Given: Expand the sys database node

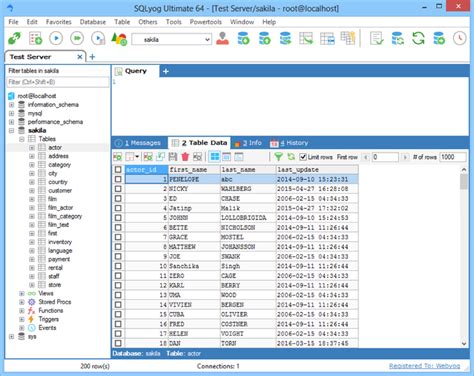Looking at the screenshot, I should (11, 336).
